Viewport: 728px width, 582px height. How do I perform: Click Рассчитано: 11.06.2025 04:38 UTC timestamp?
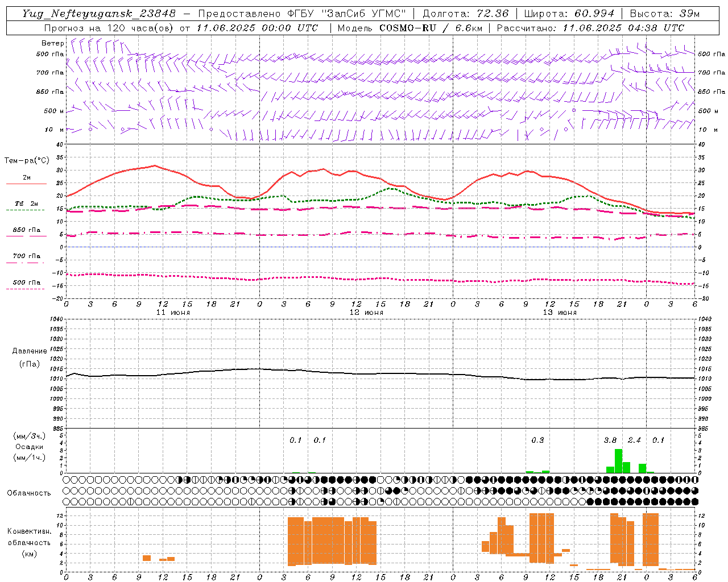tap(591, 28)
